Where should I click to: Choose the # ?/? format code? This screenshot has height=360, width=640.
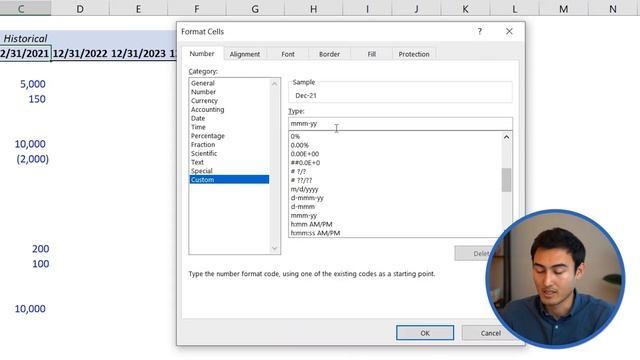395,171
